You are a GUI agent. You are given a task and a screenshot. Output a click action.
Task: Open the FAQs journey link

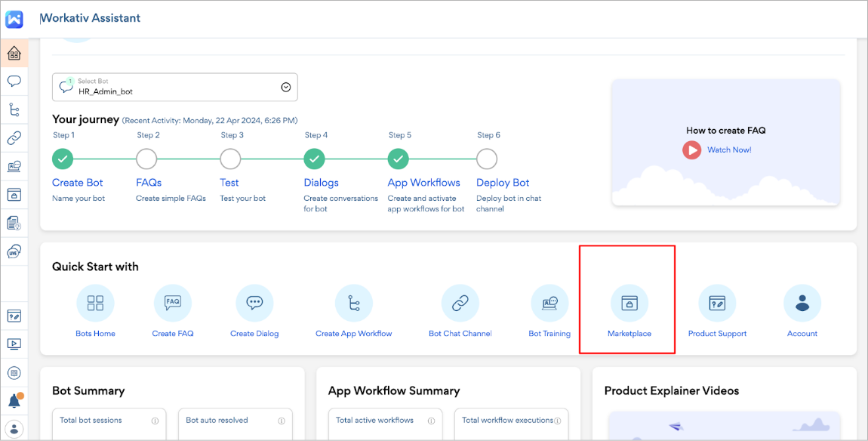[149, 182]
